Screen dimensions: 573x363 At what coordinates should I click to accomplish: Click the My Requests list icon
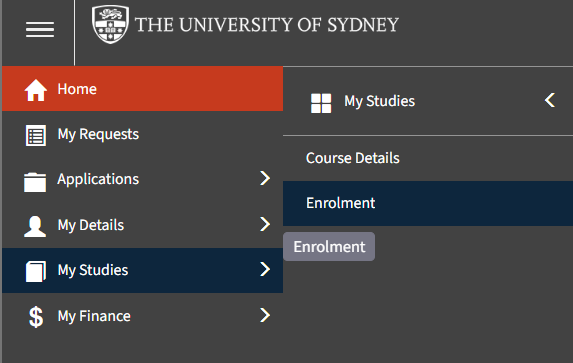(x=35, y=135)
